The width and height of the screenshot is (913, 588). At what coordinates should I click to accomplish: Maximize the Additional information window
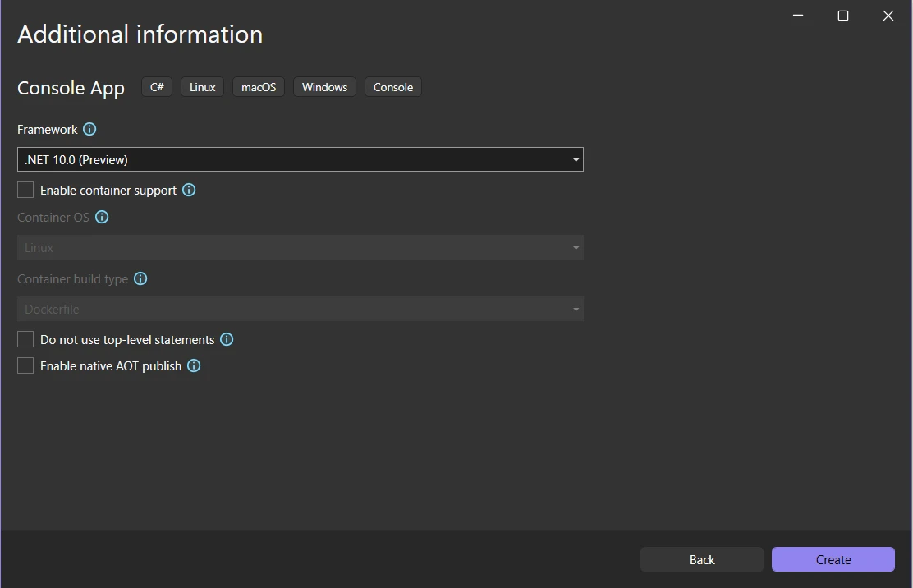(842, 16)
